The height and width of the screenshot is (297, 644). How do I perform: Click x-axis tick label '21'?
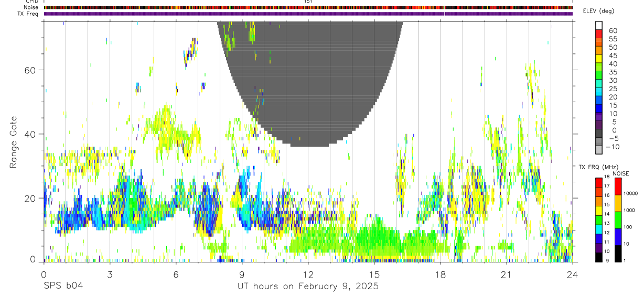(x=507, y=274)
